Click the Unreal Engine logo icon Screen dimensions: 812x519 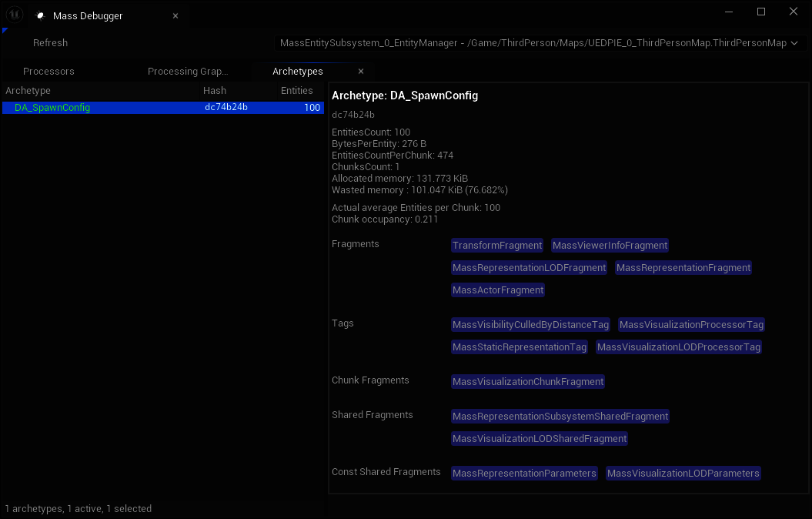[x=15, y=15]
